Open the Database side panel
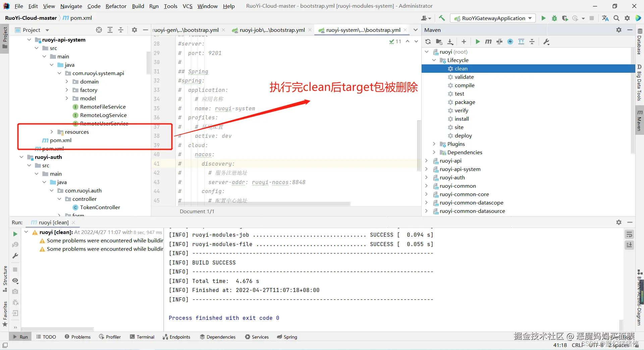 pyautogui.click(x=640, y=42)
